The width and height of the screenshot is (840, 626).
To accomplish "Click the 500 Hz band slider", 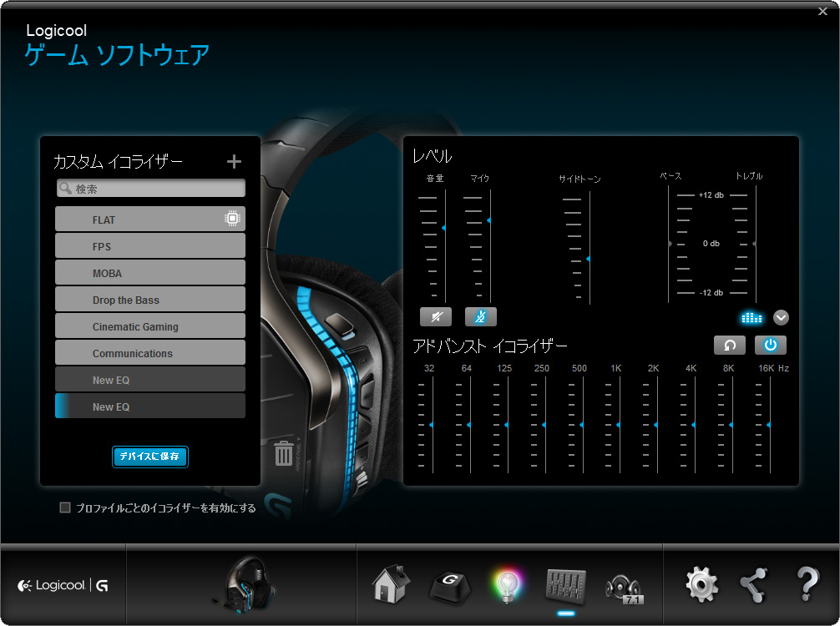I will [582, 425].
